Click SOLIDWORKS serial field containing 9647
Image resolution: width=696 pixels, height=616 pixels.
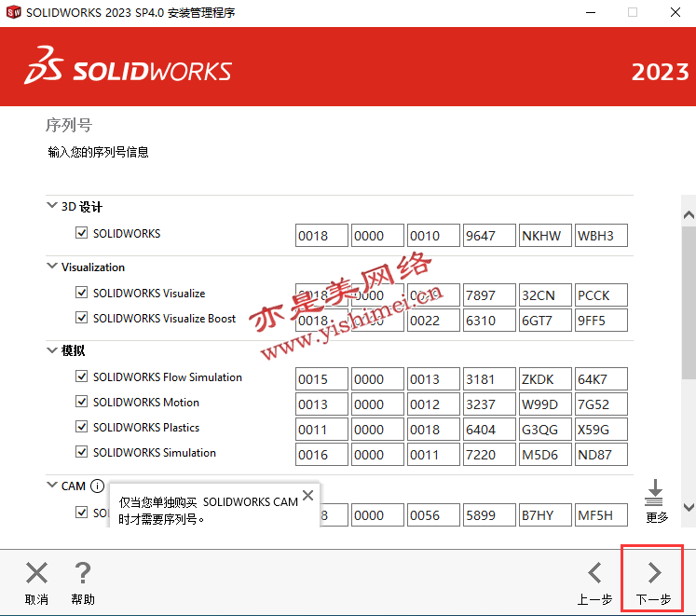pos(489,236)
